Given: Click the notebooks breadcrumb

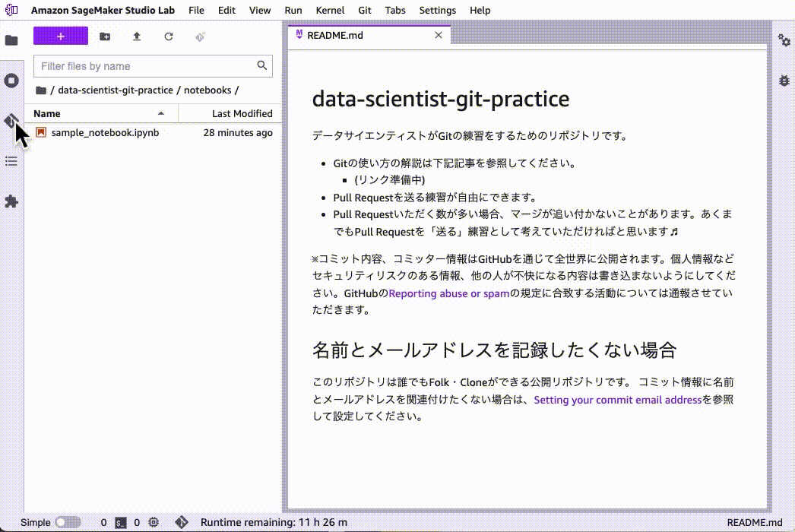Looking at the screenshot, I should tap(207, 90).
